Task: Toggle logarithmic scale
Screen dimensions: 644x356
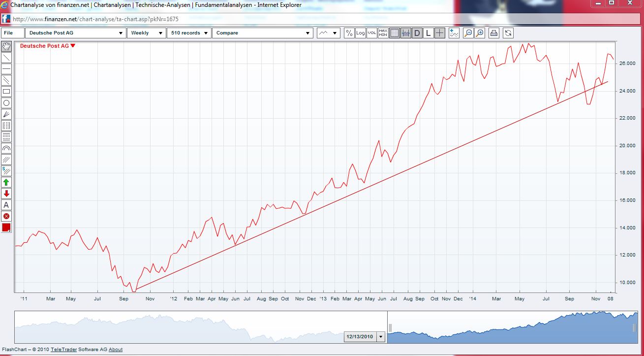Action: pyautogui.click(x=360, y=33)
